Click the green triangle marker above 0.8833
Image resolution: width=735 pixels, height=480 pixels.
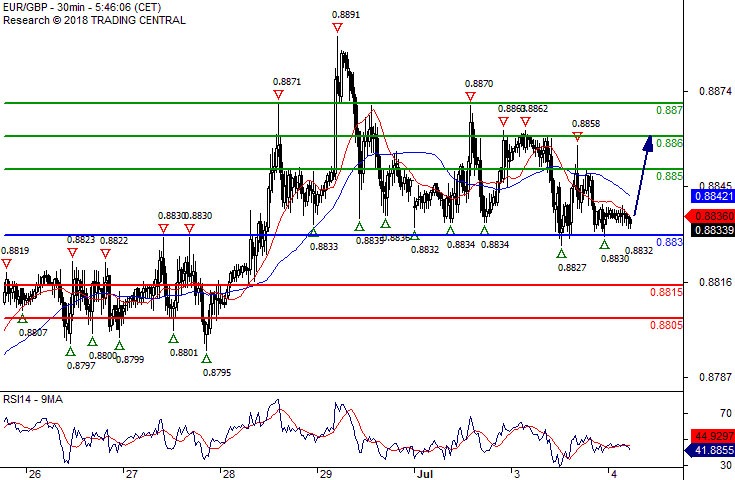coord(313,232)
